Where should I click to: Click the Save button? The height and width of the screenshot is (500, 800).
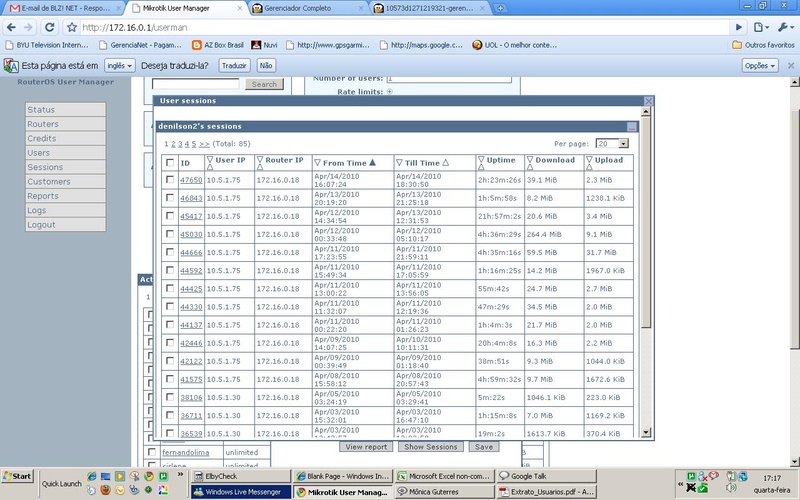[x=484, y=447]
